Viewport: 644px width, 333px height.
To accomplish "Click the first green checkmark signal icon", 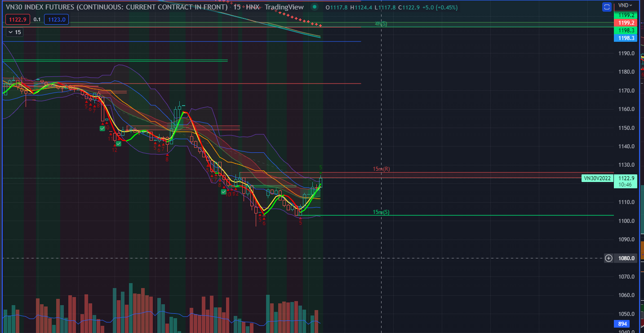I will pos(102,129).
